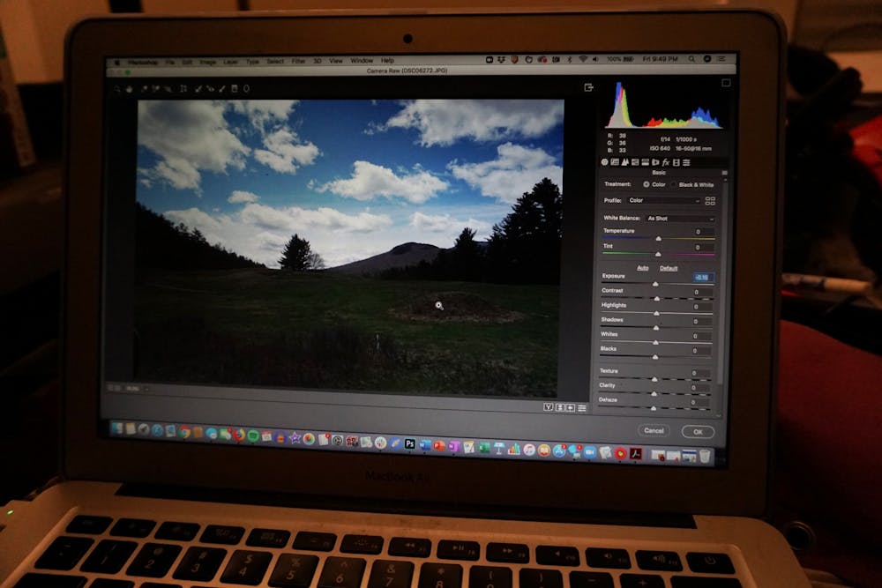
Task: Select the Color treatment radio button
Action: (x=647, y=184)
